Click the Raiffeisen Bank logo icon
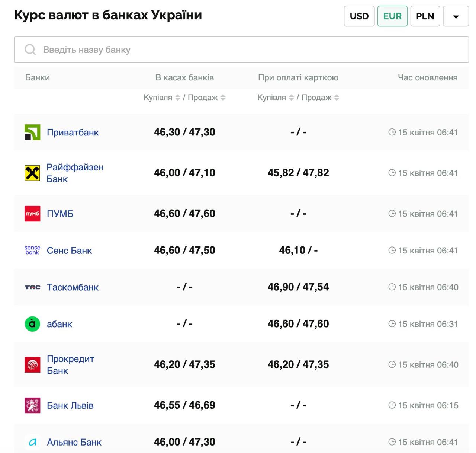The height and width of the screenshot is (453, 476). coord(32,173)
